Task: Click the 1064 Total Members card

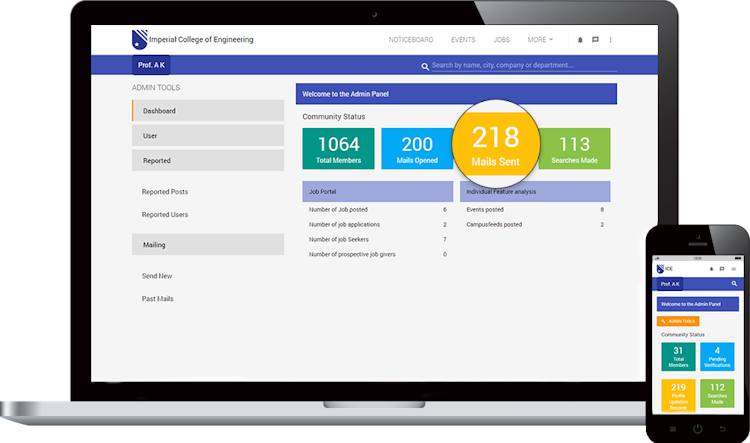Action: [x=338, y=148]
